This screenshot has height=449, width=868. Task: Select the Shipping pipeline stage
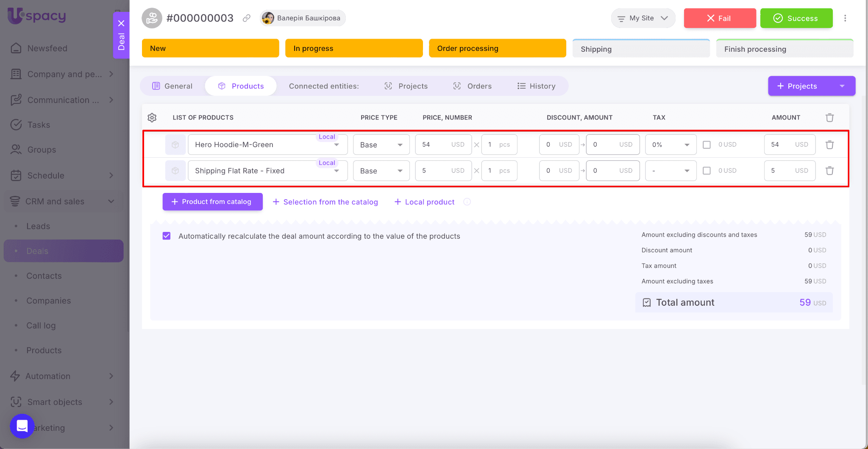coord(641,49)
